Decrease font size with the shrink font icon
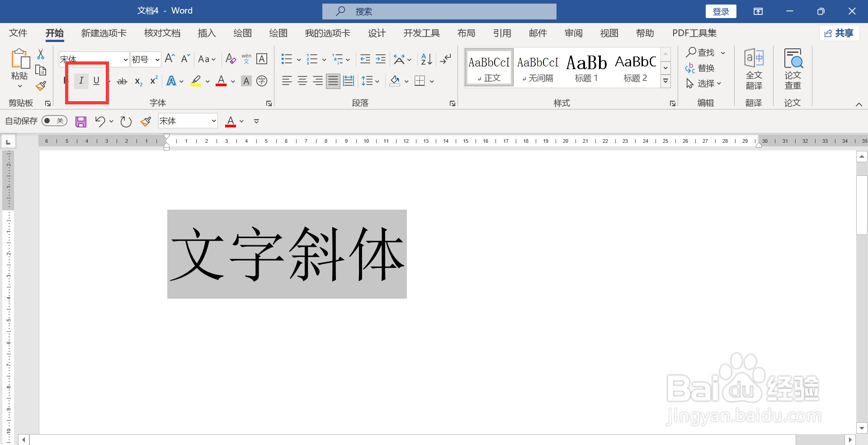 tap(185, 58)
